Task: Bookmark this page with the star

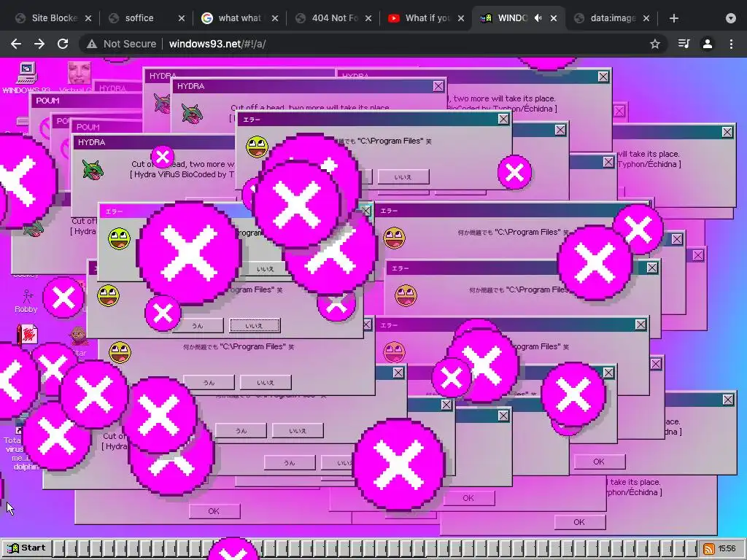Action: tap(655, 44)
